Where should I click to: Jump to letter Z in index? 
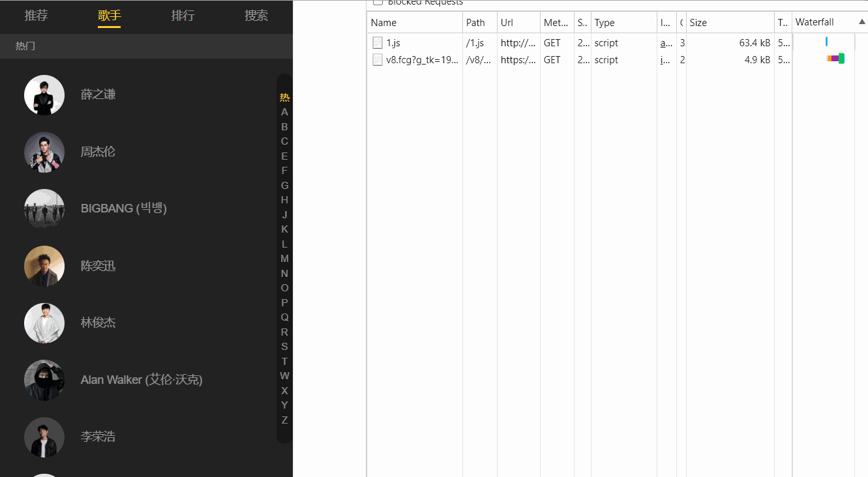click(284, 420)
